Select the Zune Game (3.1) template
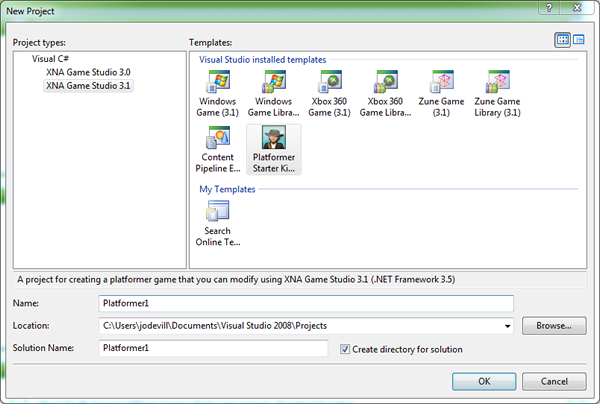600x404 pixels. (441, 94)
